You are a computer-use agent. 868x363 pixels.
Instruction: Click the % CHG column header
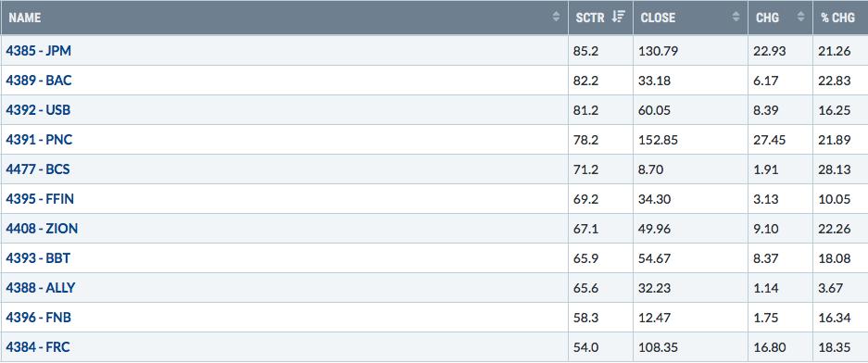tap(840, 18)
